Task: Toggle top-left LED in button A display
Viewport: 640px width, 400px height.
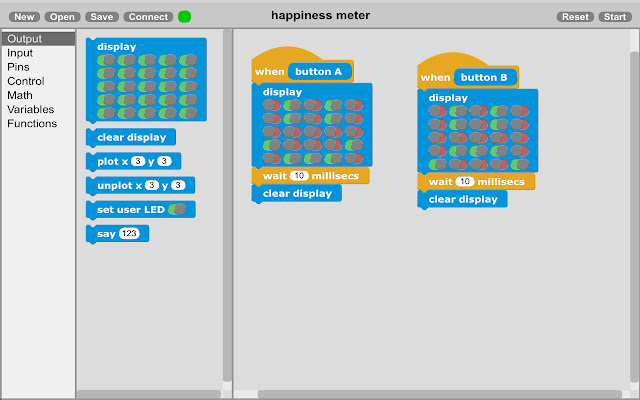Action: click(272, 105)
